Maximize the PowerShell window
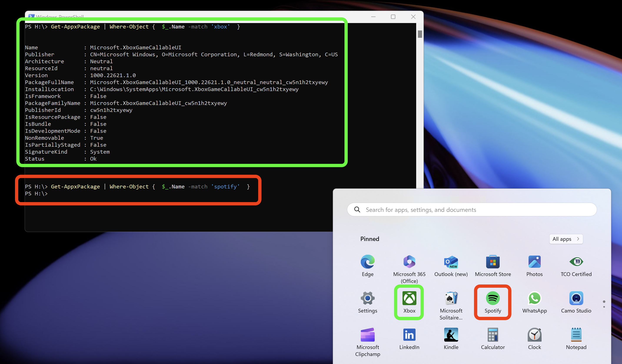622x364 pixels. [393, 17]
